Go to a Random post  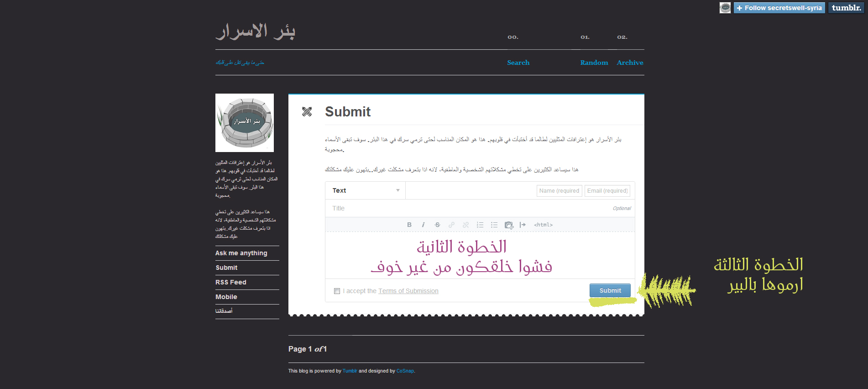594,63
